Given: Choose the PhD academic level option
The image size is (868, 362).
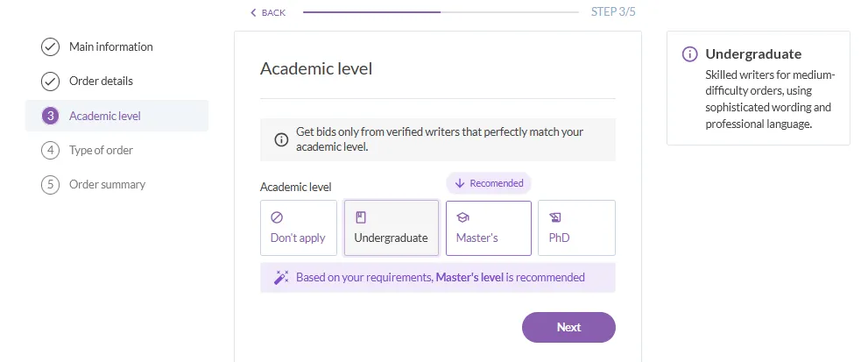Looking at the screenshot, I should 577,228.
